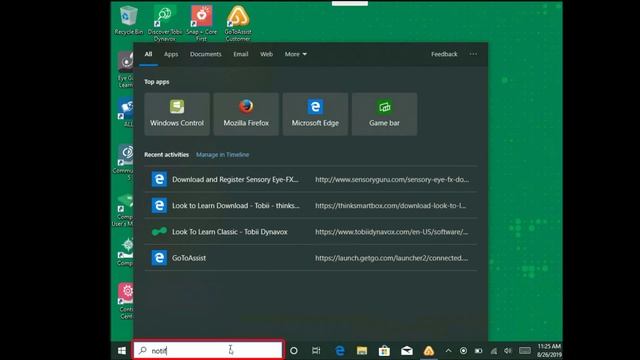
Task: Open Manage in Timeline link
Action: point(222,155)
